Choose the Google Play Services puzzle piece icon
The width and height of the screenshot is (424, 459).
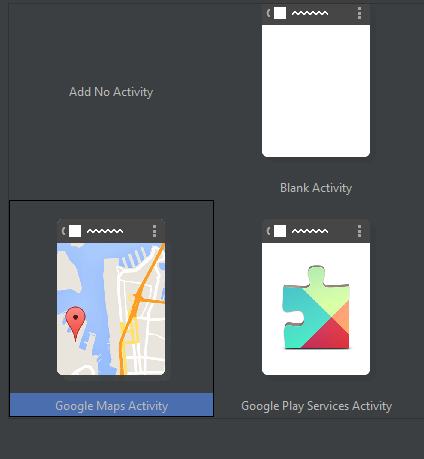[316, 307]
